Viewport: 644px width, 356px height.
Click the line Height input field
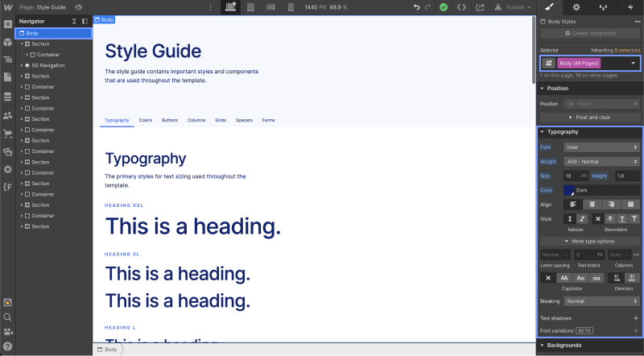click(622, 176)
